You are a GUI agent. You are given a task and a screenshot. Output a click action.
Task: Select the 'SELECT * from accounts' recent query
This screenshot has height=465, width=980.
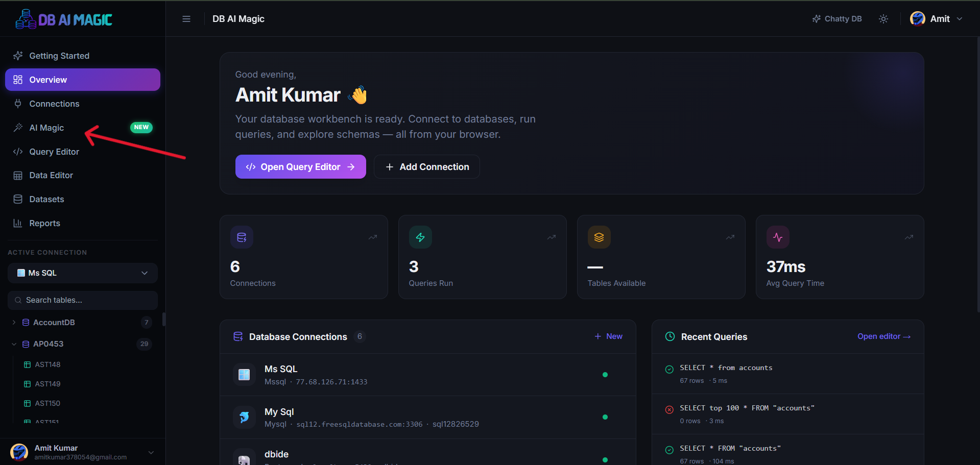pyautogui.click(x=788, y=374)
